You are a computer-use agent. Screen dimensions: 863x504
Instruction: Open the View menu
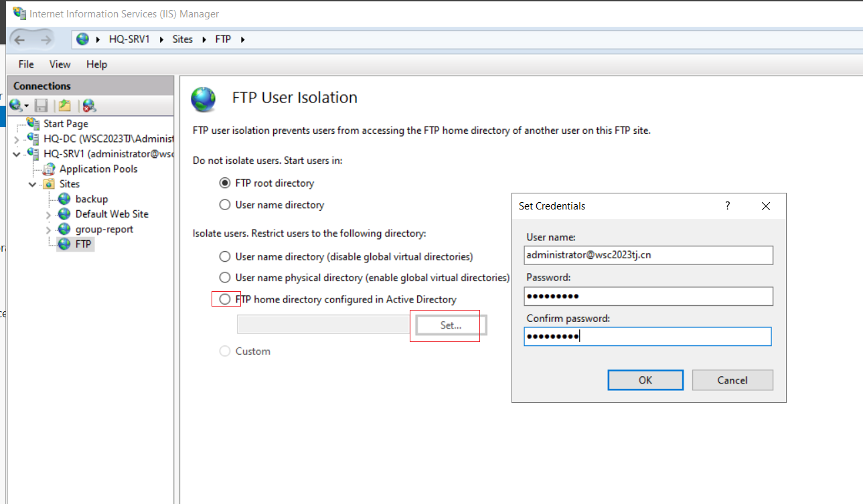click(60, 64)
